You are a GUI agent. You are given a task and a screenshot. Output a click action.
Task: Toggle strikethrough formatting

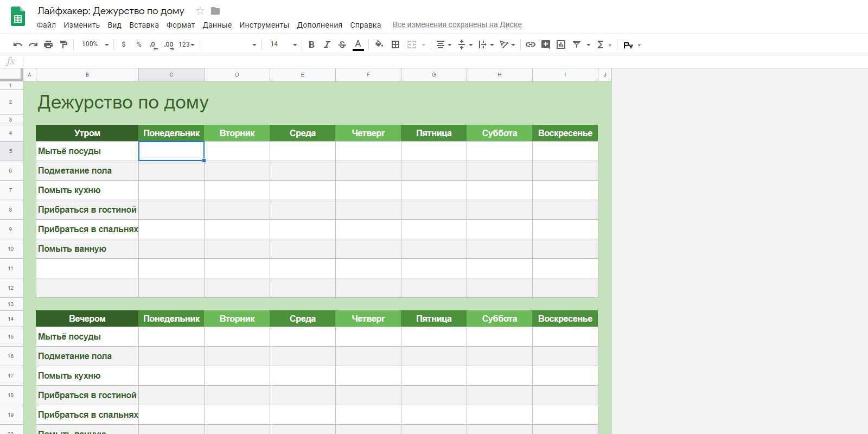pos(342,44)
